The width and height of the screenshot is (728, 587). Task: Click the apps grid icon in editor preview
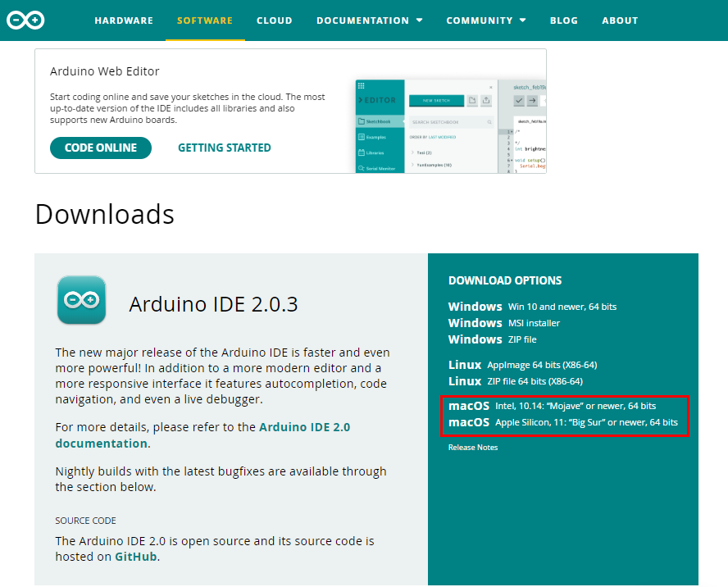pyautogui.click(x=362, y=86)
